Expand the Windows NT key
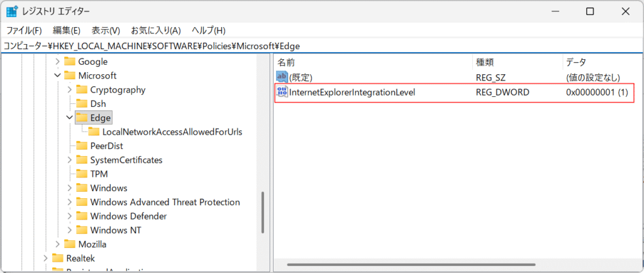644x273 pixels. [x=69, y=230]
